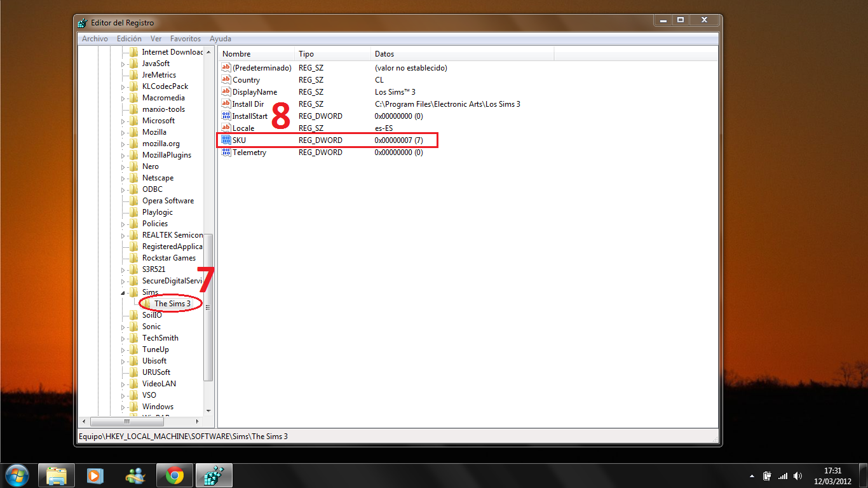
Task: Click the InstallStart DWORD icon
Action: pyautogui.click(x=226, y=116)
